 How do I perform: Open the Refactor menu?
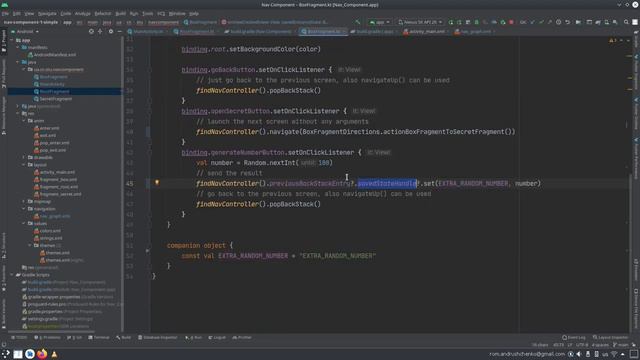(x=102, y=13)
